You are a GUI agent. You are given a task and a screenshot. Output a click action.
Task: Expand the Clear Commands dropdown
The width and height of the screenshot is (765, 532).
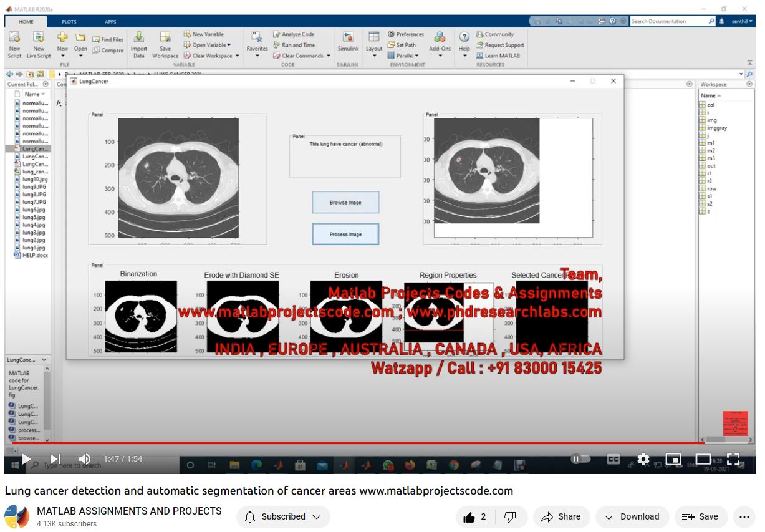(329, 56)
